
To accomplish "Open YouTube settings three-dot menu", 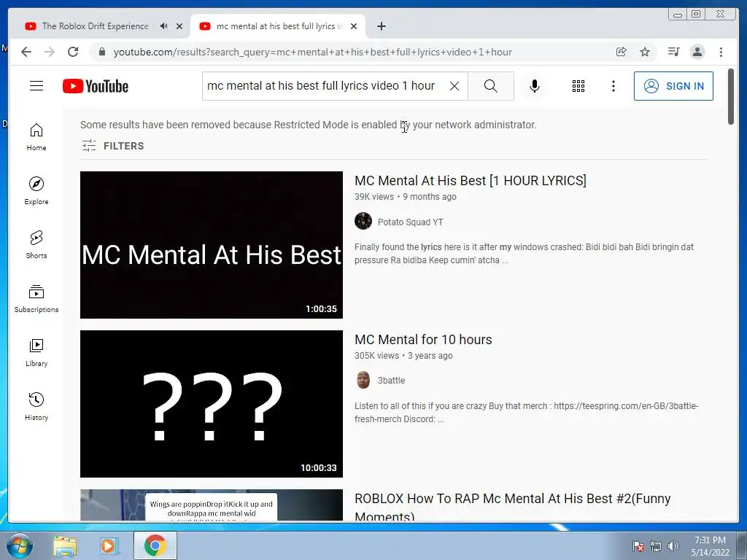I will (x=614, y=86).
